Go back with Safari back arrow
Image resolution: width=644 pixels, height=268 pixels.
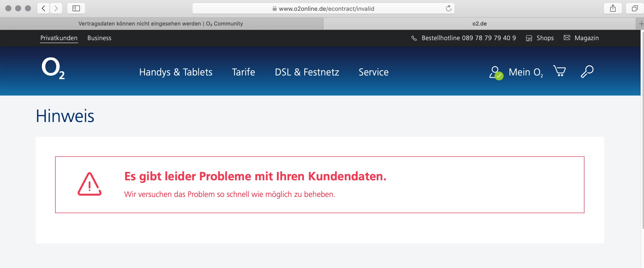coord(44,9)
